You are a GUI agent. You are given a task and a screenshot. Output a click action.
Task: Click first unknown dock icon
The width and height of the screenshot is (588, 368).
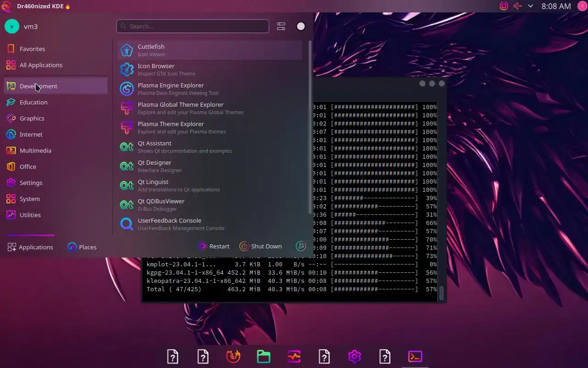[x=173, y=356]
